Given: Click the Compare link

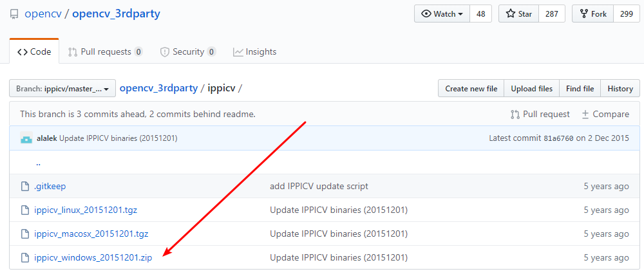Looking at the screenshot, I should 605,115.
